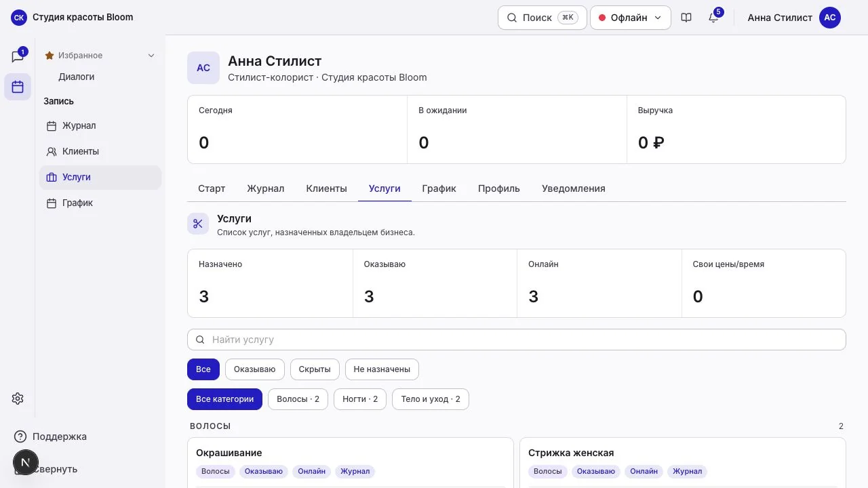868x488 pixels.
Task: Click the Оказываю counter card
Action: [x=435, y=283]
